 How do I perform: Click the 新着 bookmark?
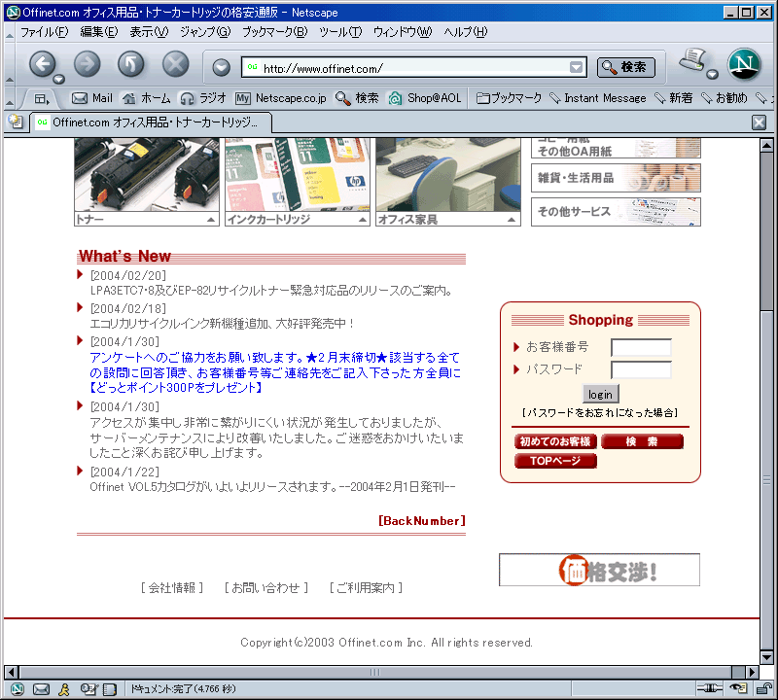pyautogui.click(x=673, y=98)
